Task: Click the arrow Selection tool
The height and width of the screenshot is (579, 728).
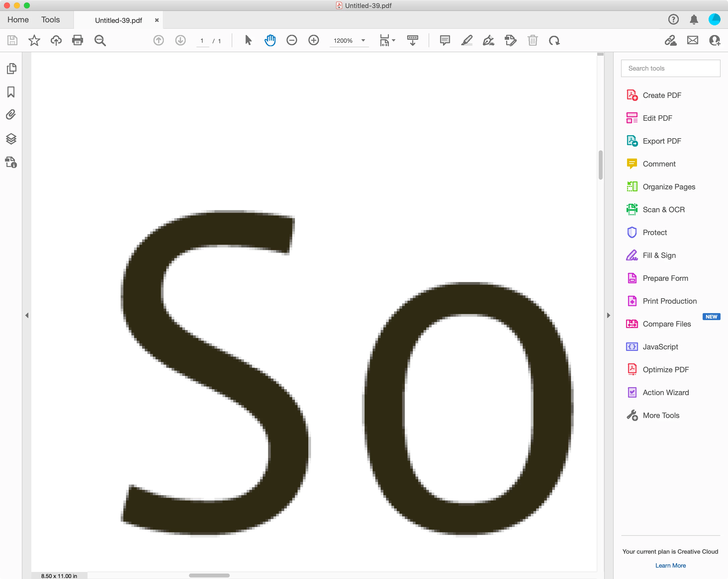Action: click(248, 41)
